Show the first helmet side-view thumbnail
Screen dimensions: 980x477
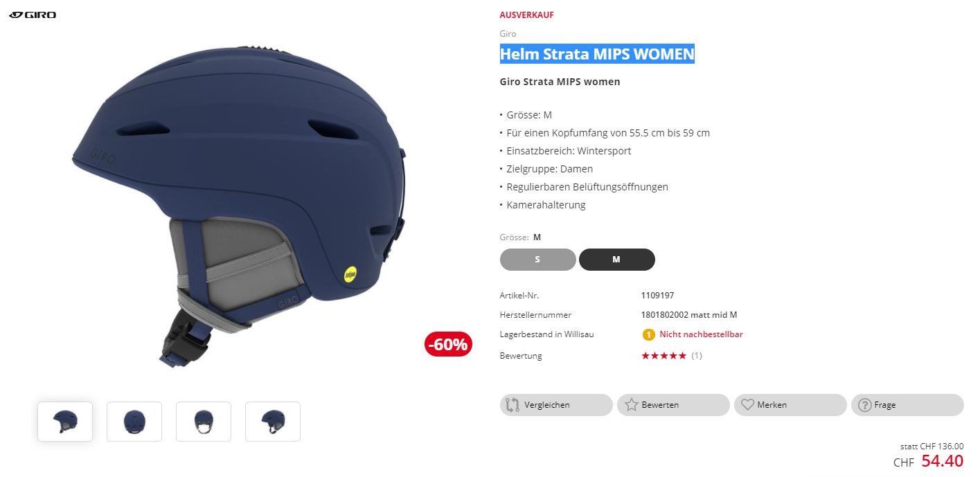(65, 422)
